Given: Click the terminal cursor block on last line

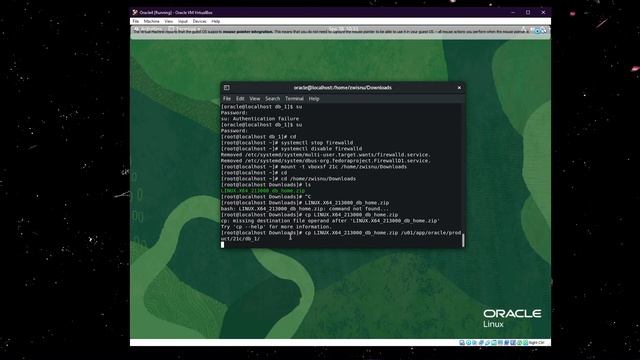Looking at the screenshot, I should (222, 244).
